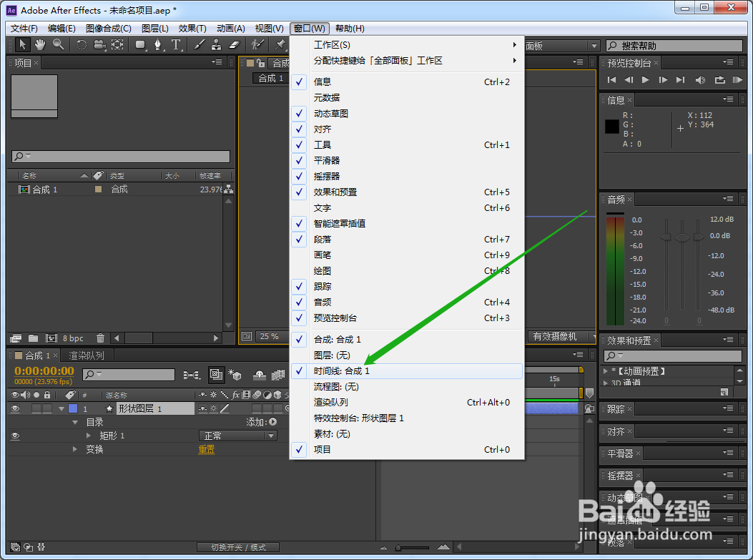Open 图像合成(C) menu
Image resolution: width=753 pixels, height=560 pixels.
109,29
